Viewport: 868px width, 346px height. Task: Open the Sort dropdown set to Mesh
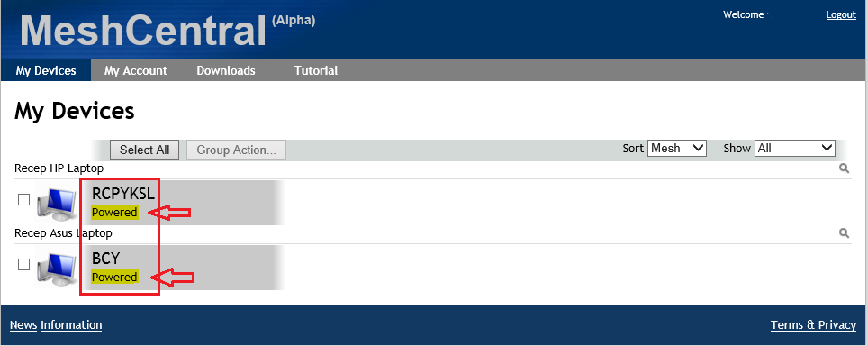pyautogui.click(x=677, y=149)
